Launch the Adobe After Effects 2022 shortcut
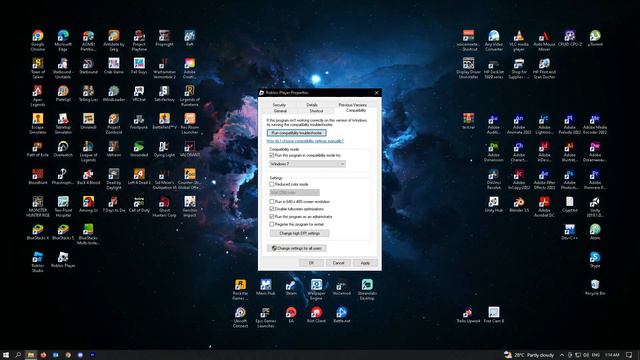The width and height of the screenshot is (640, 360). coord(544,179)
